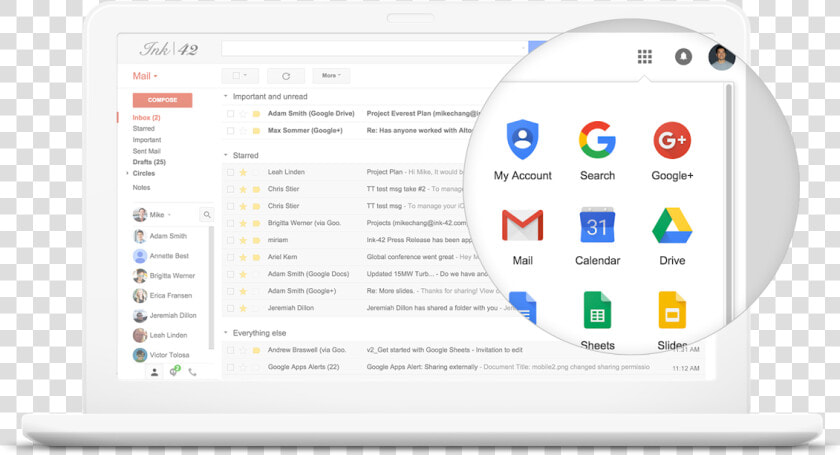Open Adam Smith's chat avatar
Screen dimensions: 840x455
click(139, 236)
